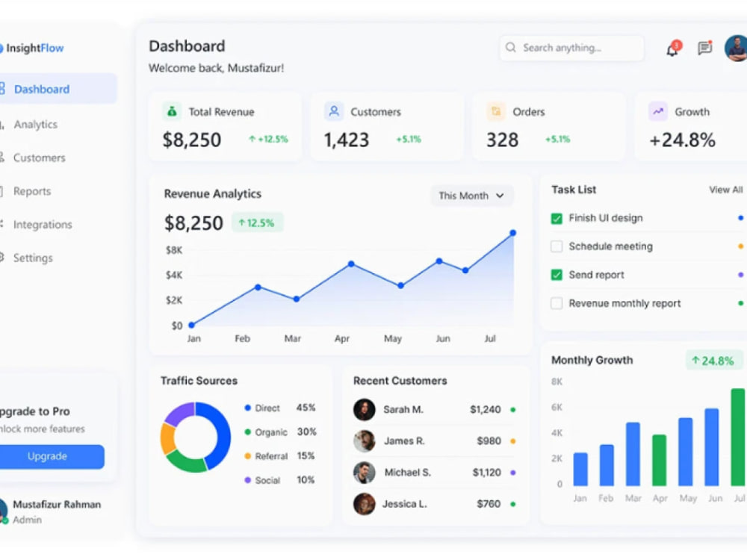Click the Apr data point on the revenue chart
The width and height of the screenshot is (747, 560).
[x=351, y=264]
